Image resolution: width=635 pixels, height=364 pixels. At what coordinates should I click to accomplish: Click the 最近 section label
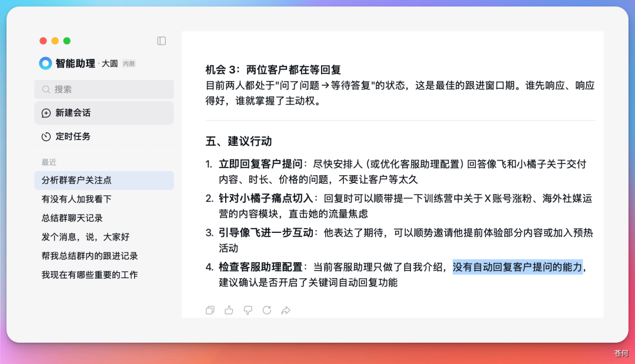pos(49,162)
